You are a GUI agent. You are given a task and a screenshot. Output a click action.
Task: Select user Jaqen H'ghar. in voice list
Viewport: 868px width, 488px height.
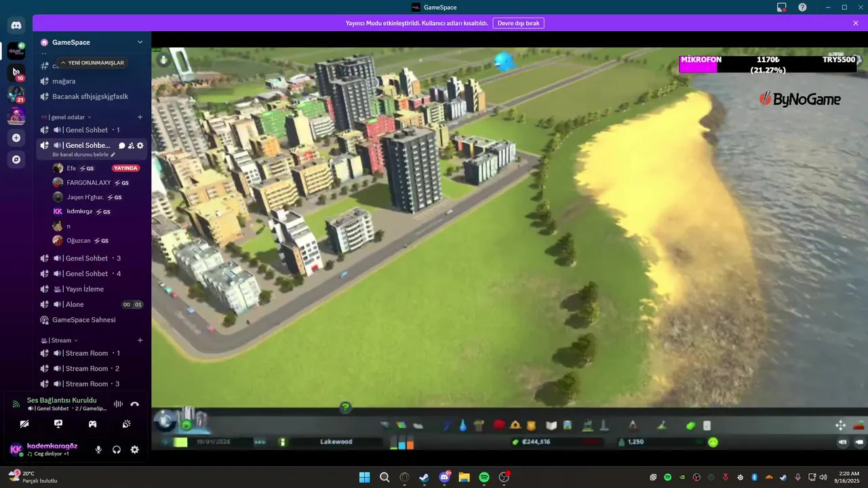[x=98, y=197]
